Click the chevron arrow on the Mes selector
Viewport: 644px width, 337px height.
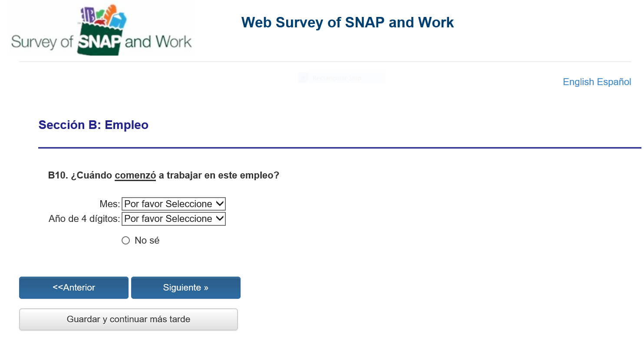(219, 204)
